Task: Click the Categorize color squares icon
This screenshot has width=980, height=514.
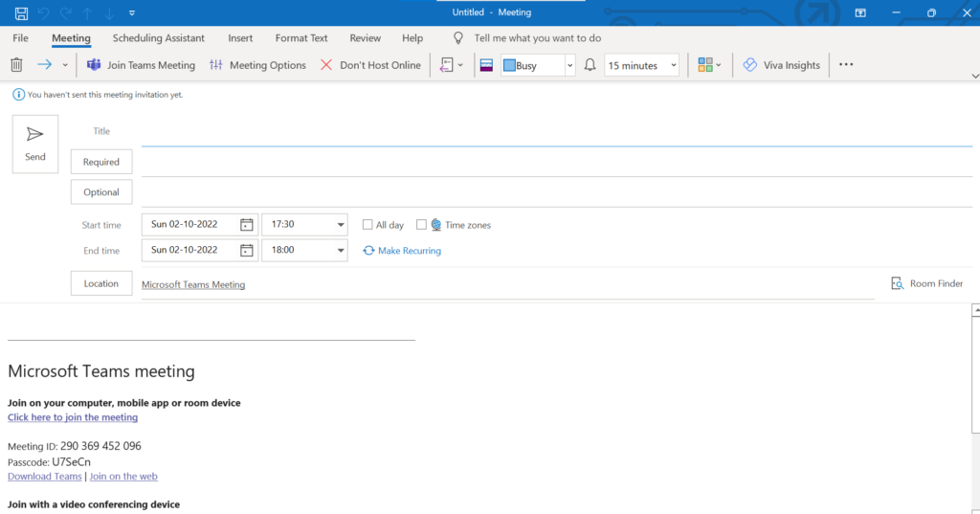Action: (706, 65)
